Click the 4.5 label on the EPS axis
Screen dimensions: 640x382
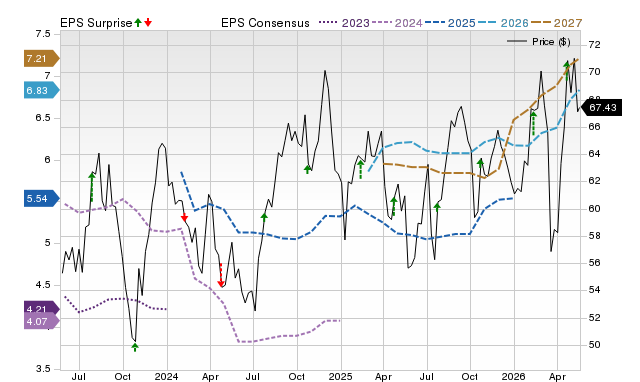[x=43, y=285]
